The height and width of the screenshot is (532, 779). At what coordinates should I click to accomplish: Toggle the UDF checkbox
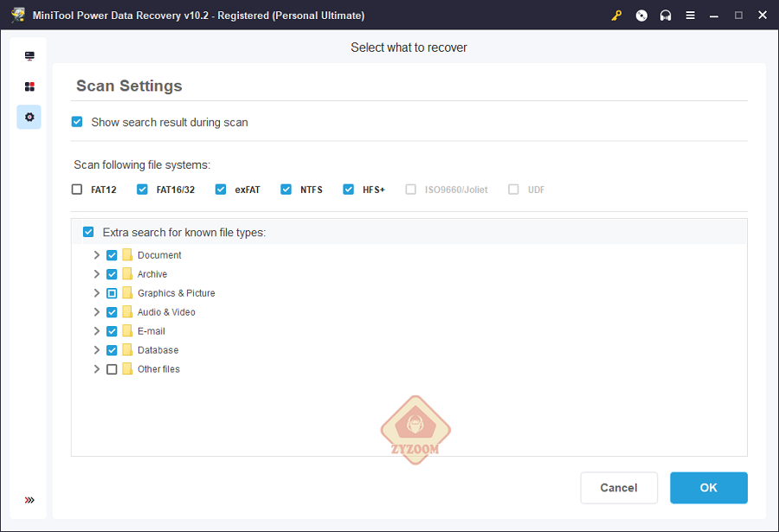(513, 189)
